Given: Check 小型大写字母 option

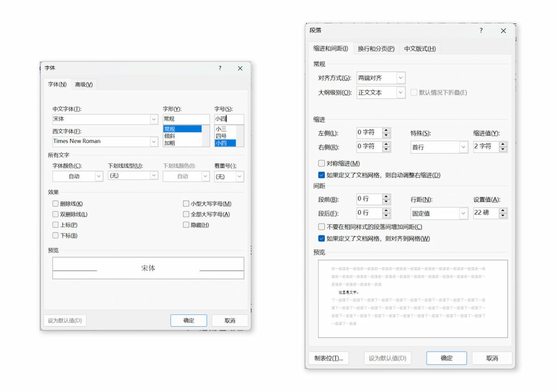Looking at the screenshot, I should tap(186, 204).
